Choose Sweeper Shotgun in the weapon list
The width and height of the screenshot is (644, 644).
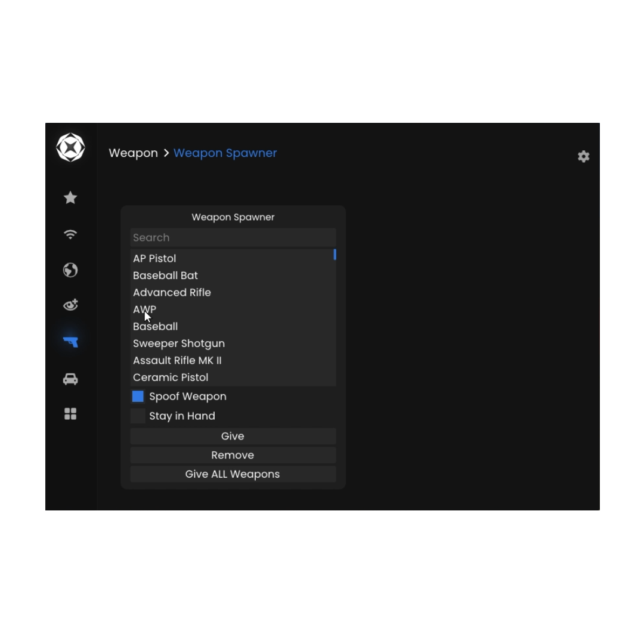click(179, 343)
